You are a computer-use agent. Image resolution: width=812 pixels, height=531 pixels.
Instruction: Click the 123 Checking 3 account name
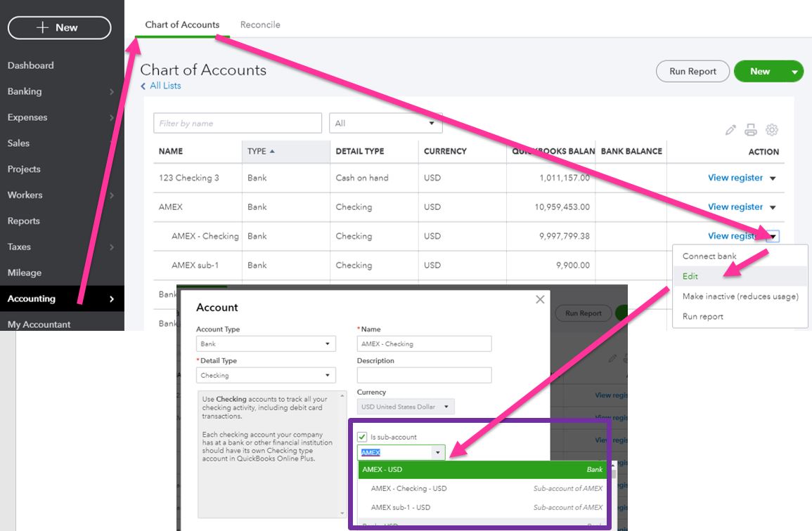189,178
